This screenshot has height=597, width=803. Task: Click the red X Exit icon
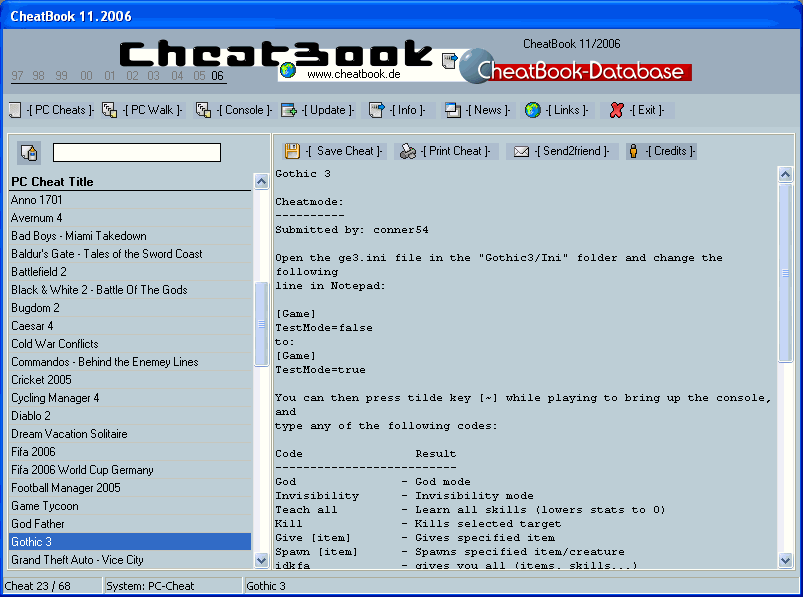point(617,110)
